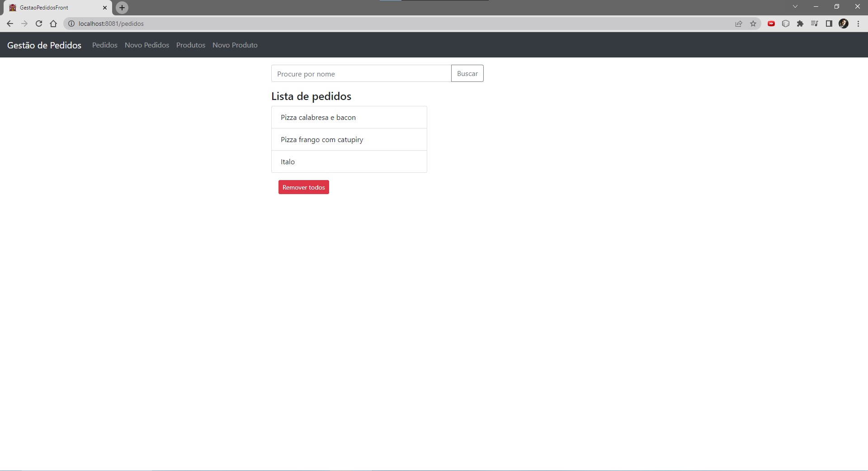Viewport: 868px width, 471px height.
Task: Click the Remover todos button
Action: tap(303, 187)
